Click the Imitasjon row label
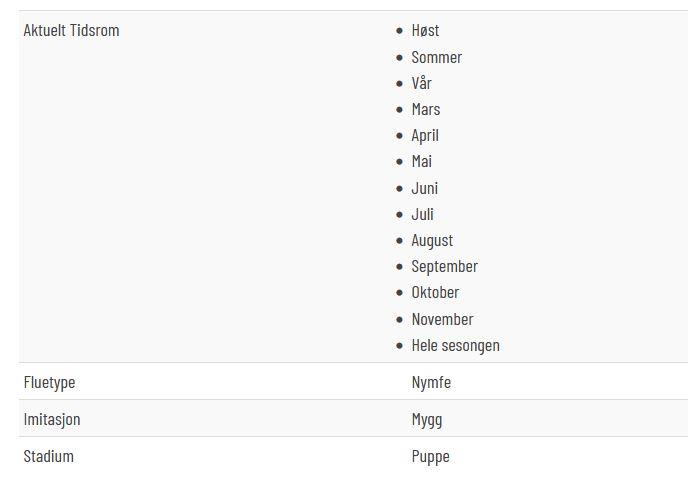 point(52,420)
